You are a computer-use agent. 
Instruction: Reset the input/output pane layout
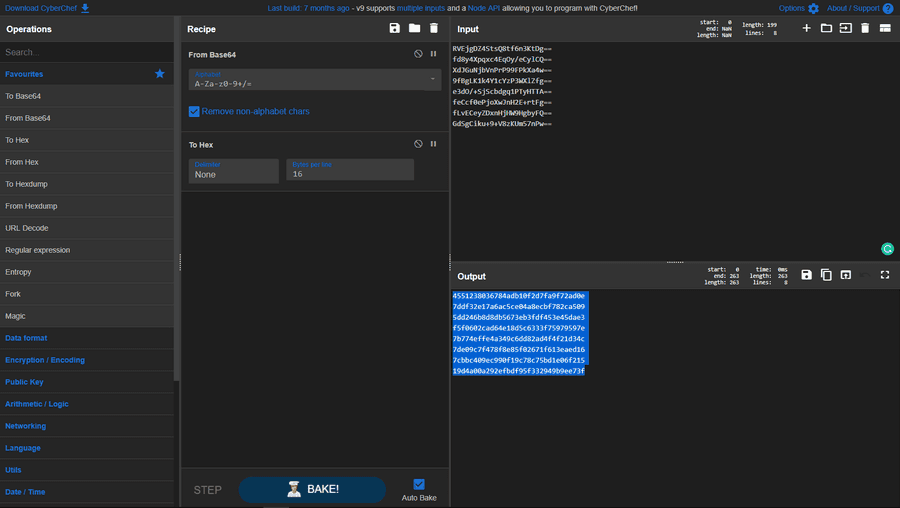[x=885, y=29]
